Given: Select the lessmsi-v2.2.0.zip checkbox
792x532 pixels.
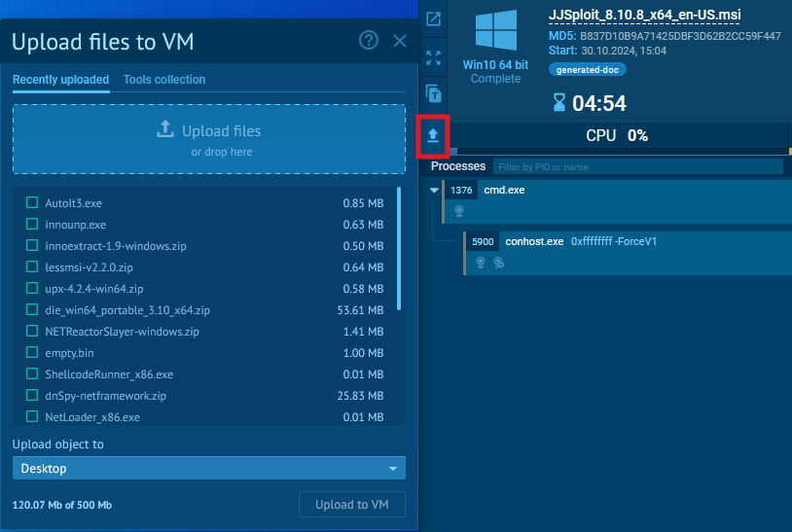Looking at the screenshot, I should [x=32, y=267].
